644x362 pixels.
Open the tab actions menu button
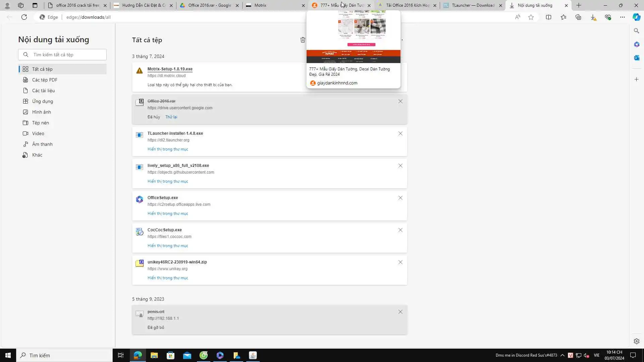pos(35,5)
